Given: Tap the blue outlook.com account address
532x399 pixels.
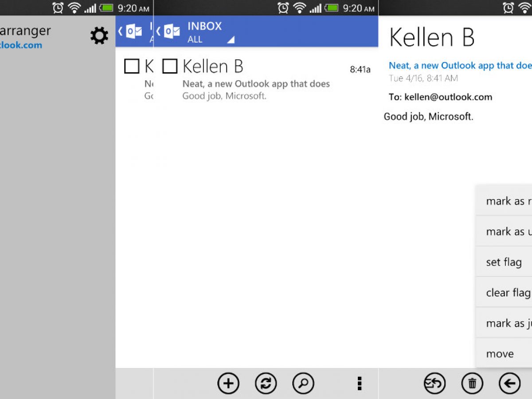Looking at the screenshot, I should pos(21,45).
